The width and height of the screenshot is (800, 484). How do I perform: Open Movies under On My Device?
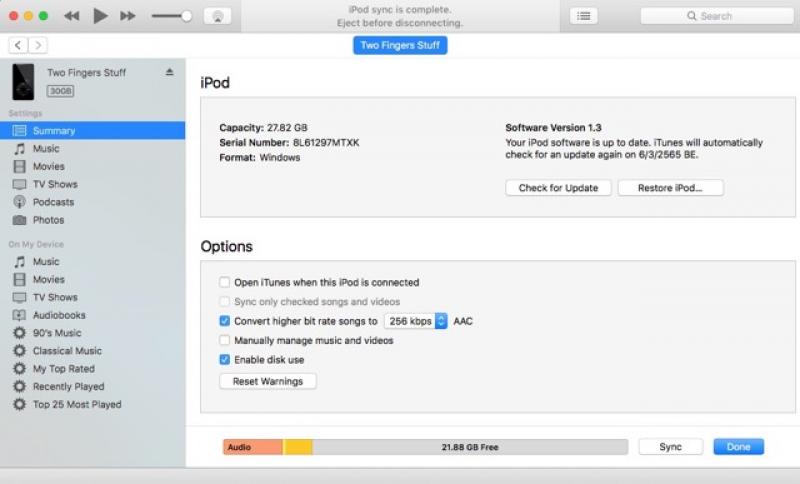48,279
